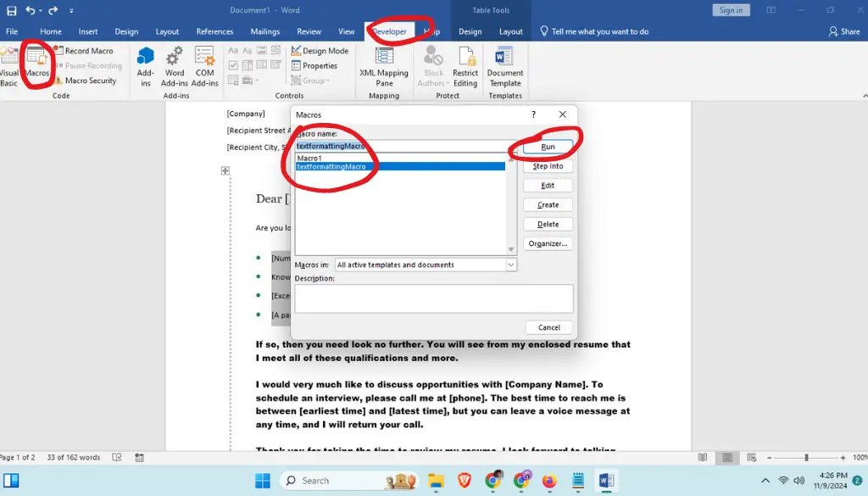Viewport: 868px width, 496px height.
Task: Switch to Web Layout view in status bar
Action: point(752,457)
